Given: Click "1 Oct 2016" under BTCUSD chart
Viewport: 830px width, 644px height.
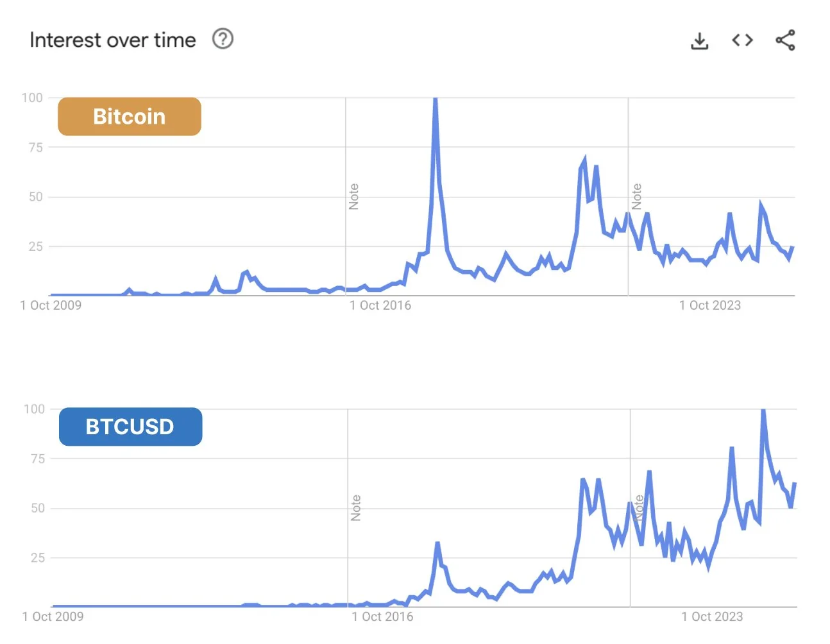Looking at the screenshot, I should pos(382,616).
